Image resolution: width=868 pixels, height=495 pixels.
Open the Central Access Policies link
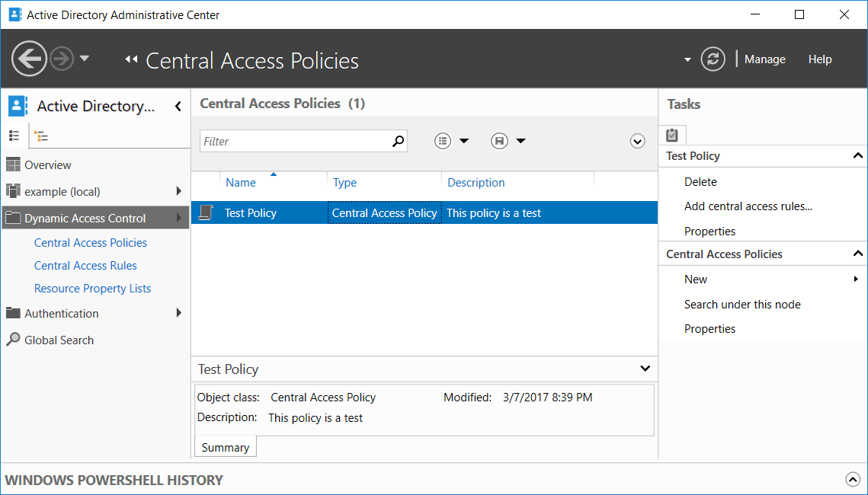tap(91, 243)
